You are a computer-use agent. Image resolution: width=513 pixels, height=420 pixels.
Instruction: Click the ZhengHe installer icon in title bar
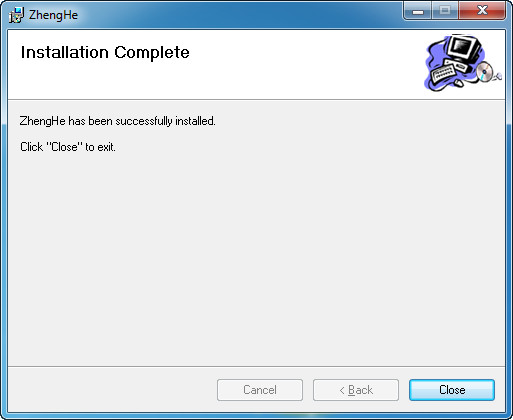[16, 15]
